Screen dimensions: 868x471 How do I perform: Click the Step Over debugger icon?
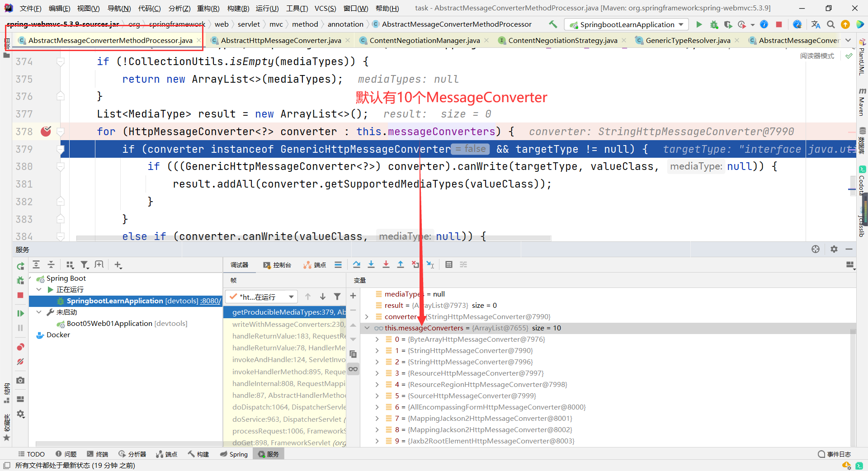[x=357, y=265]
